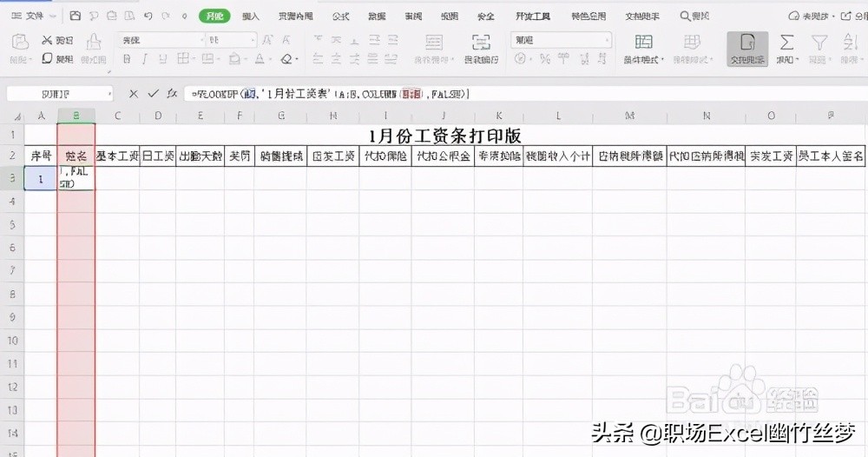Toggle italic formatting
Screen dimensions: 868x457
pyautogui.click(x=147, y=59)
